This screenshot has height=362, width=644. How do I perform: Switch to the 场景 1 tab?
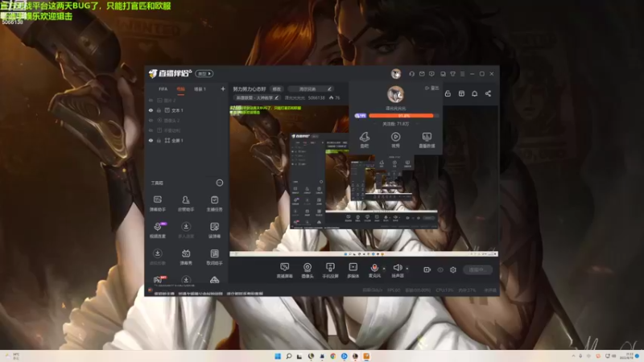(200, 89)
